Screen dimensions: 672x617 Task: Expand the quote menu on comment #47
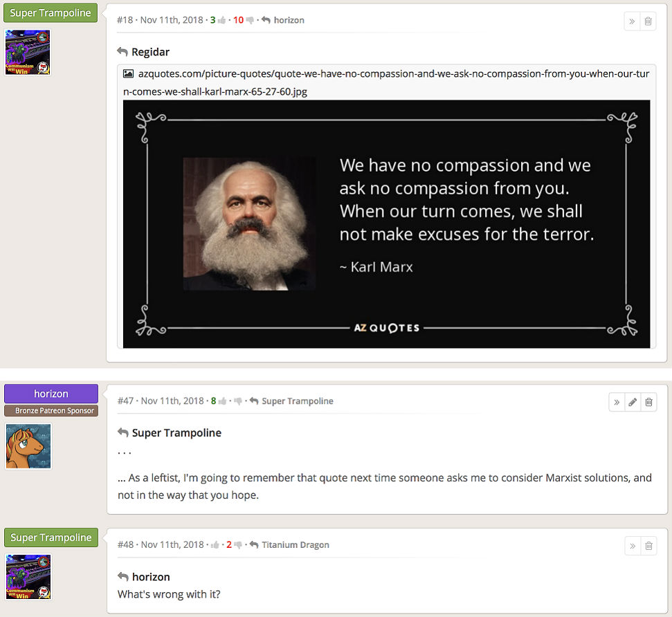pyautogui.click(x=616, y=402)
